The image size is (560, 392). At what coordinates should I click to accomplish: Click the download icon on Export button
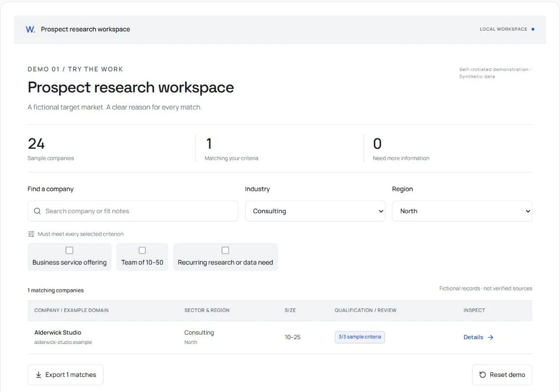click(x=38, y=375)
